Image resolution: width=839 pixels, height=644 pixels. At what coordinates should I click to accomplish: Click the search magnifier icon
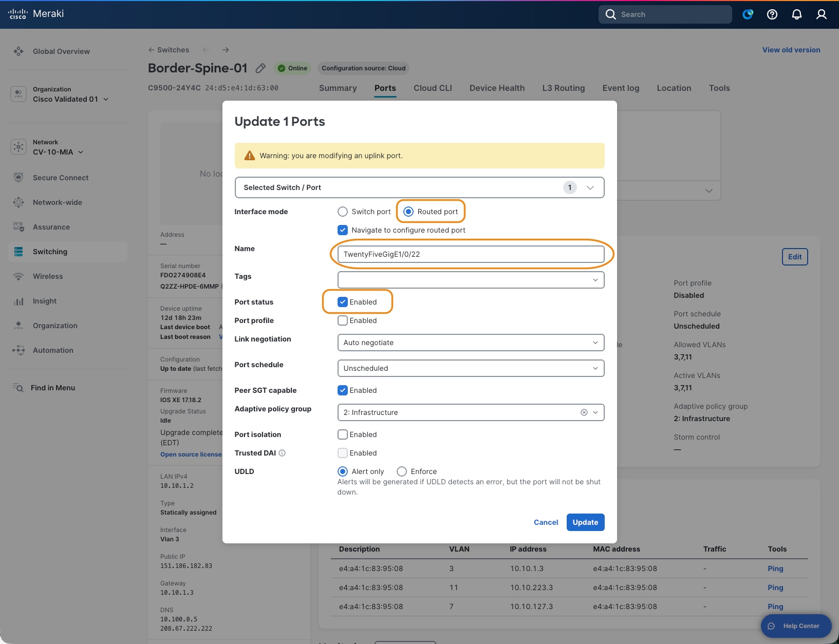[610, 14]
